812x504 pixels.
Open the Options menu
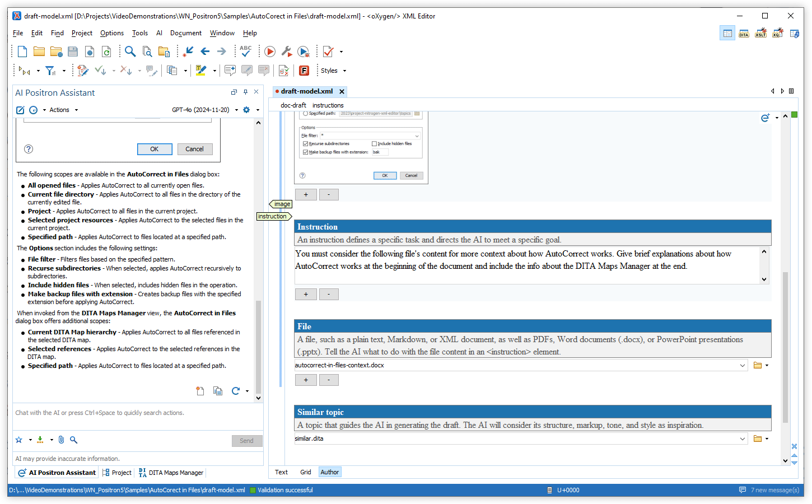112,33
